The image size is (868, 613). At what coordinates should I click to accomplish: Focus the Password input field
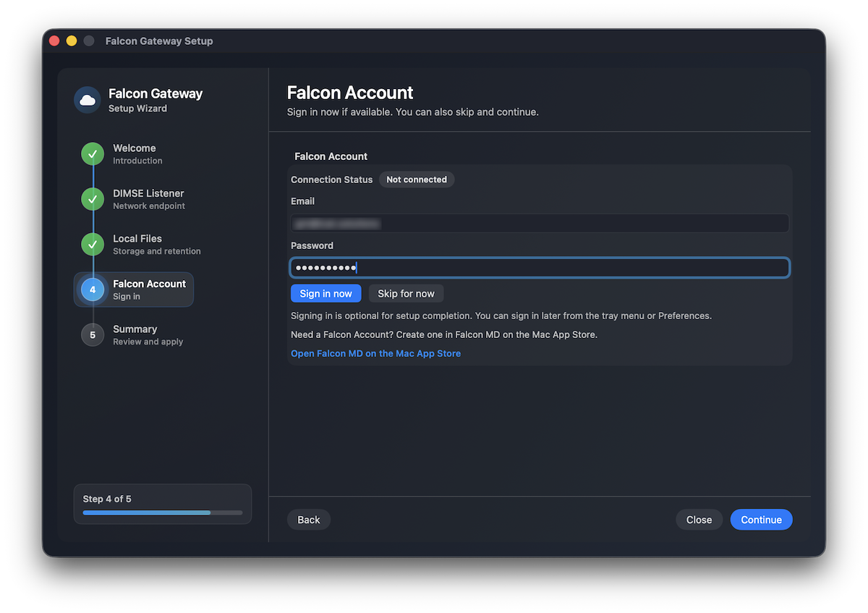tap(539, 267)
